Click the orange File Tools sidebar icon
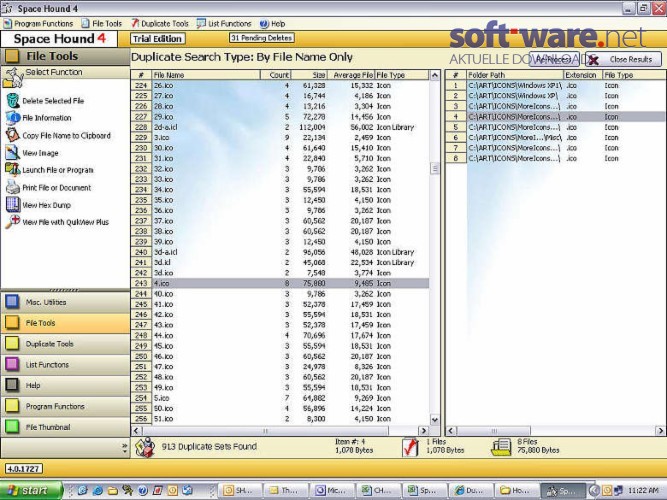The image size is (667, 500). [x=12, y=323]
